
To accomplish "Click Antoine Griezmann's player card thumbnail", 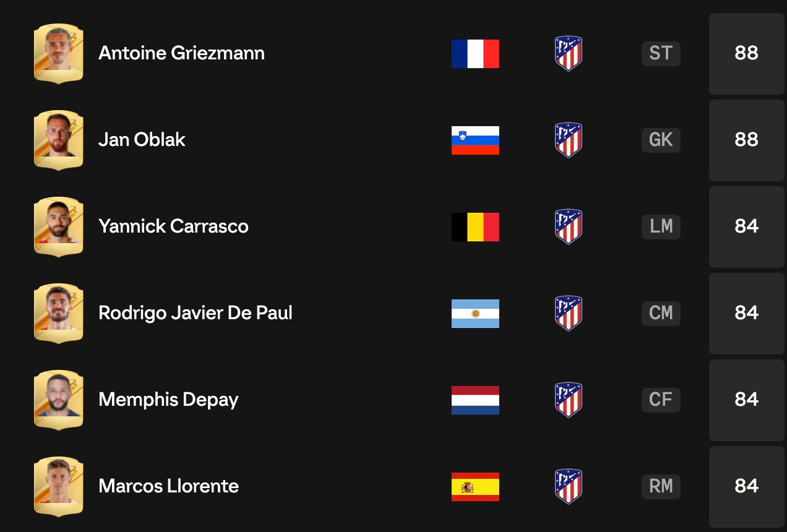I will (58, 53).
